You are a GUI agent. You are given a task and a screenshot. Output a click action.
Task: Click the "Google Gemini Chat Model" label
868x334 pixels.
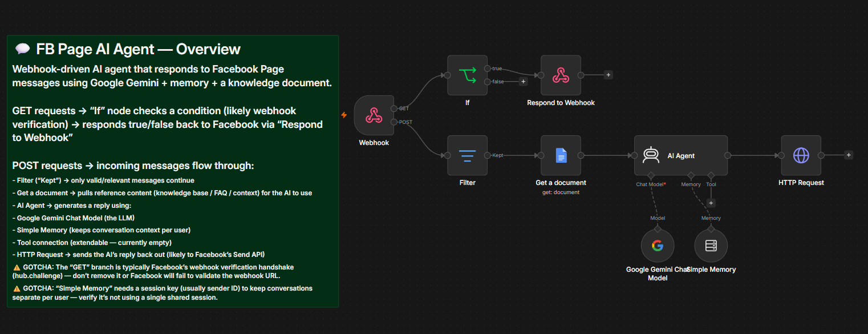click(x=658, y=273)
